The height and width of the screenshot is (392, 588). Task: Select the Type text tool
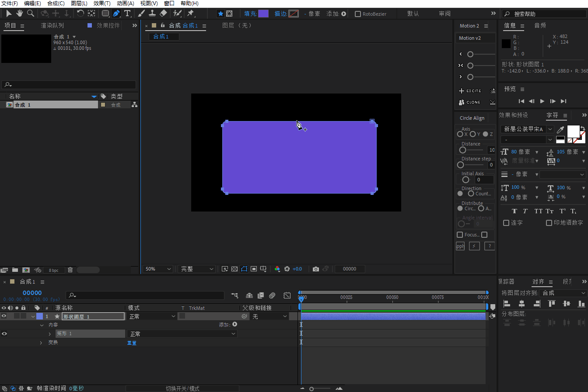127,14
